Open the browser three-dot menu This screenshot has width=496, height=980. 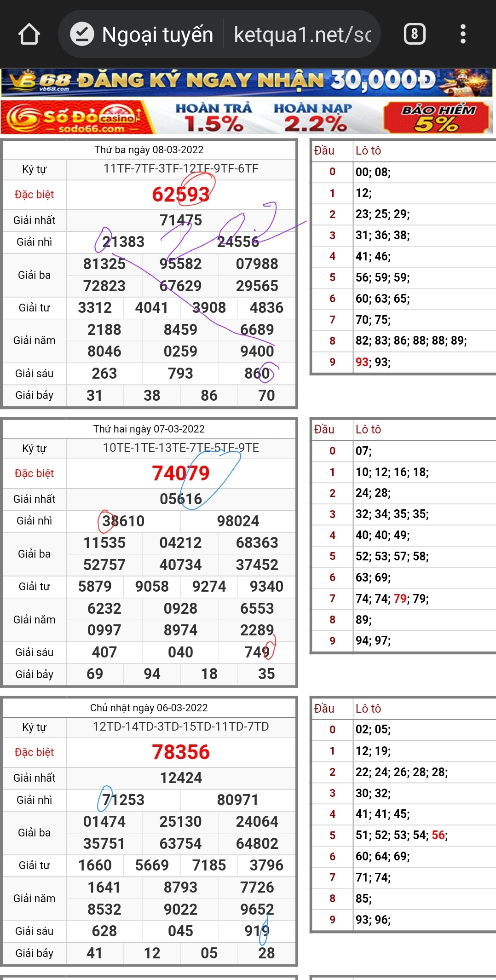(463, 34)
